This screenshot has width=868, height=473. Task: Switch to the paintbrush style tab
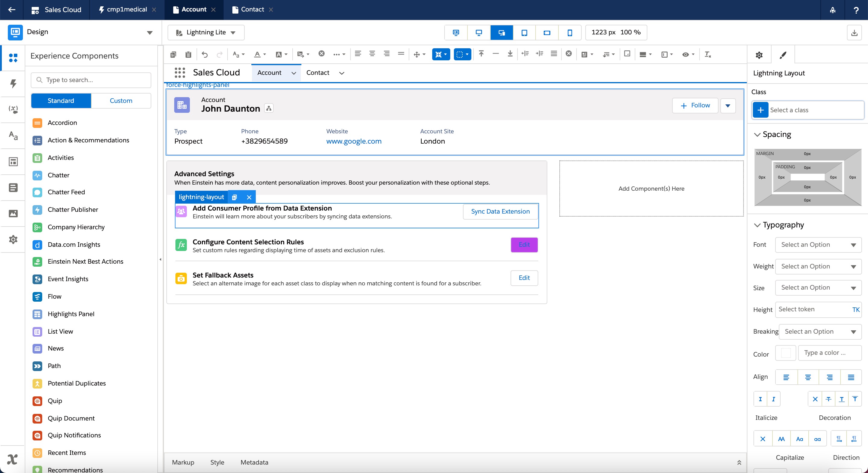click(783, 55)
